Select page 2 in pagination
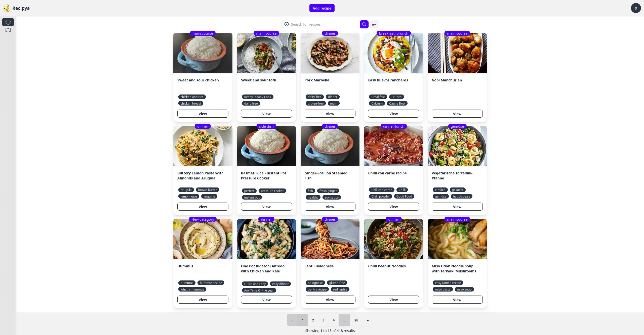 pos(313,320)
